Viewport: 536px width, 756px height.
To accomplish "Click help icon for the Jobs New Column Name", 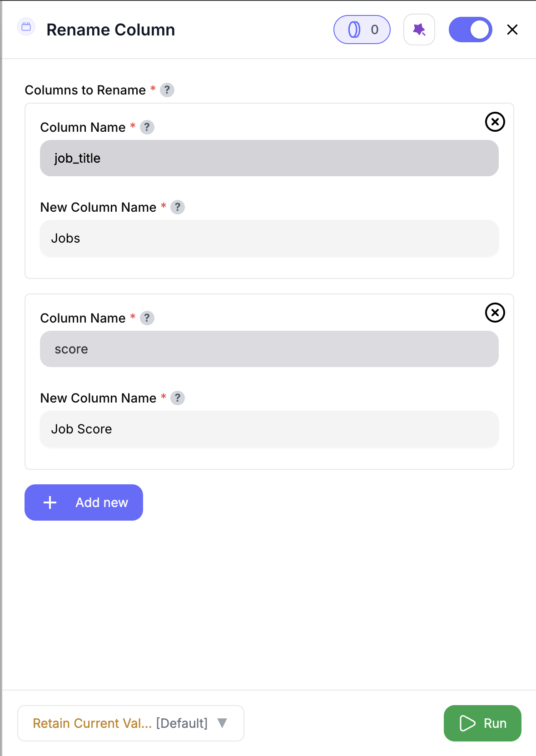I will (178, 207).
